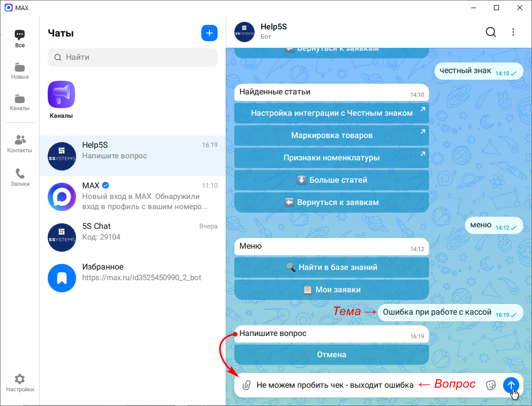Screen dimensions: 532x406
Task: Click 'Найти в базе знаний' button
Action: (x=332, y=267)
